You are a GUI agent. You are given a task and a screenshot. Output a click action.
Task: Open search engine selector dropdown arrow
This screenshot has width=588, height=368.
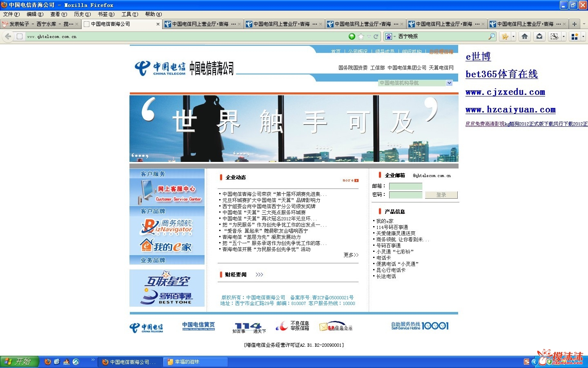[x=394, y=36]
